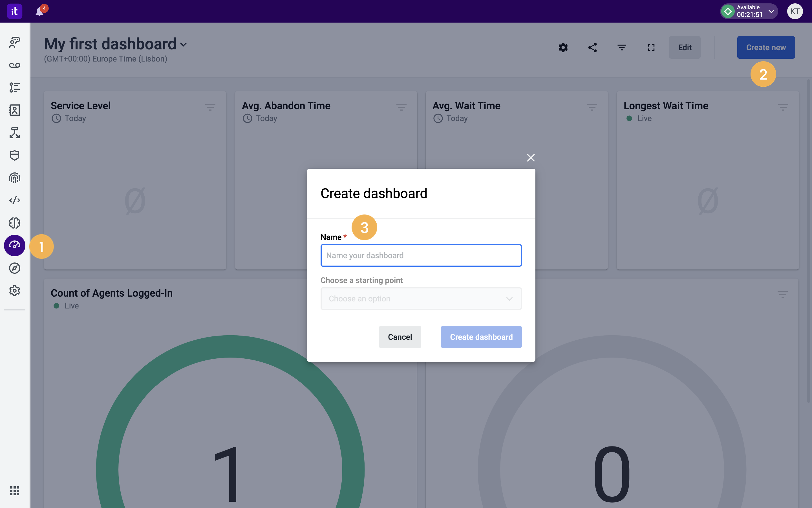812x508 pixels.
Task: Open filter on Avg. Wait Time widget
Action: click(592, 107)
